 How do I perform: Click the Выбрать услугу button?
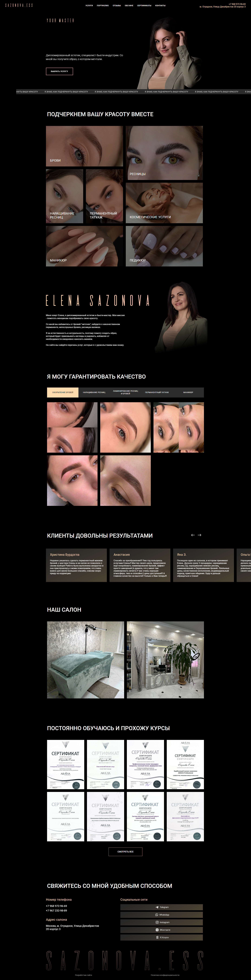59,71
